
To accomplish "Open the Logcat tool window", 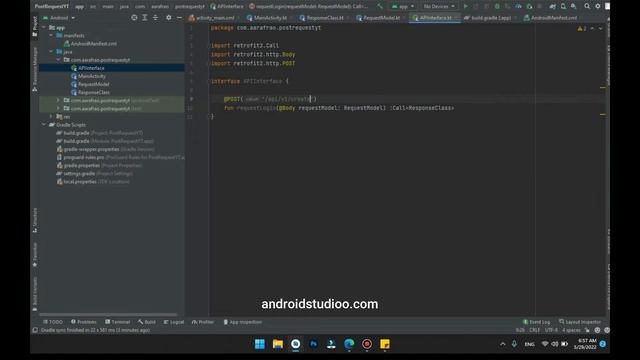I will [x=174, y=322].
